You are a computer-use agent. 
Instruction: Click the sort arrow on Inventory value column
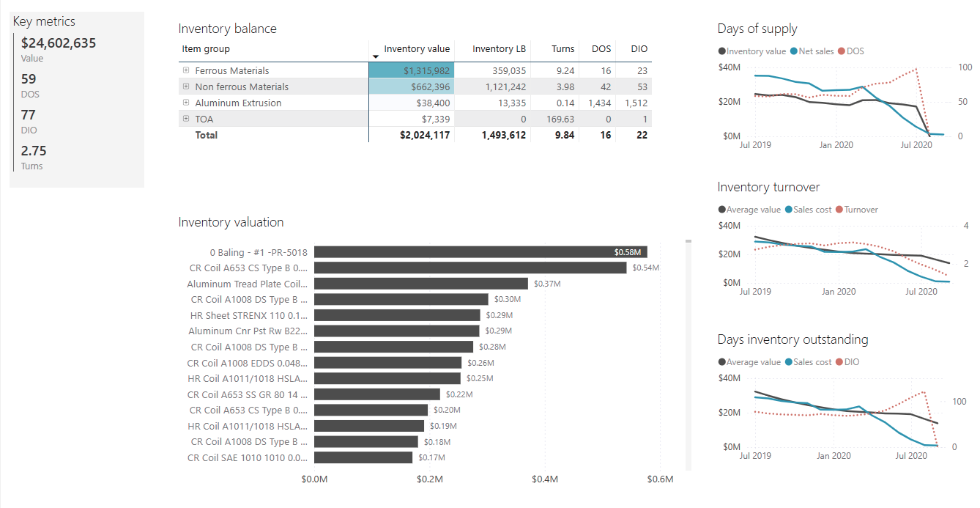376,56
